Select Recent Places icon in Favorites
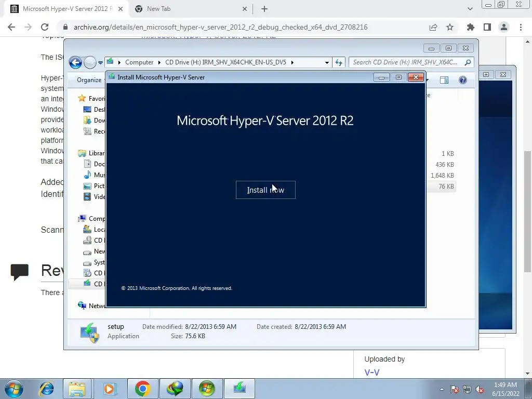This screenshot has width=532, height=399. tap(87, 131)
